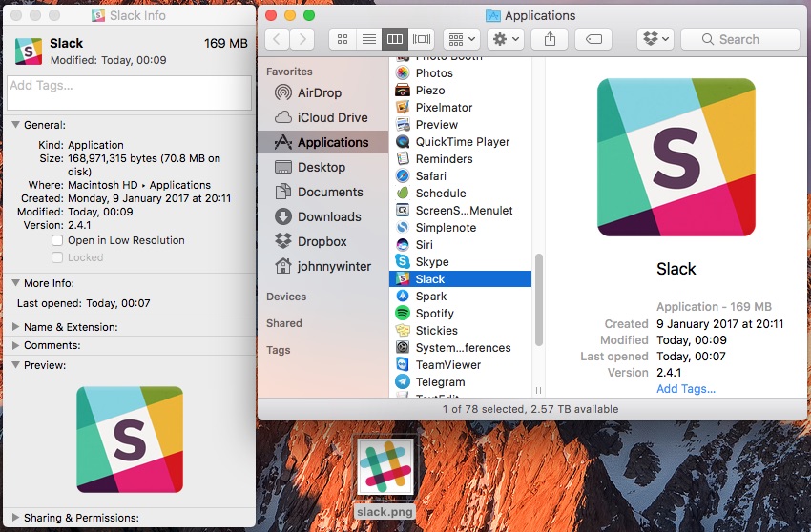Open the Dropbox toolbar dropdown
Viewport: 811px width, 532px height.
pos(655,39)
